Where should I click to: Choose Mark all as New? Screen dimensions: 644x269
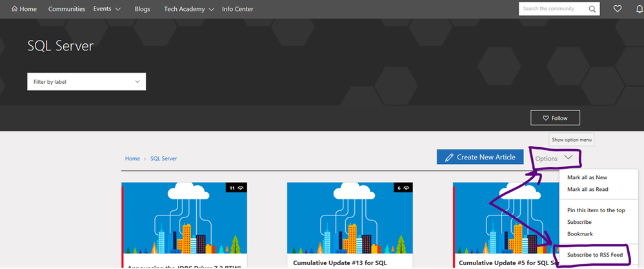587,177
